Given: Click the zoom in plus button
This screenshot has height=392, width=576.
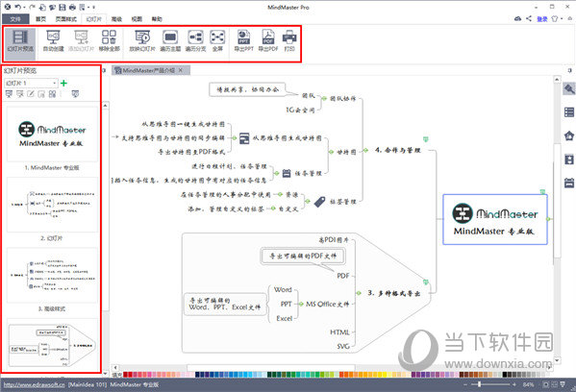Looking at the screenshot, I should (514, 384).
